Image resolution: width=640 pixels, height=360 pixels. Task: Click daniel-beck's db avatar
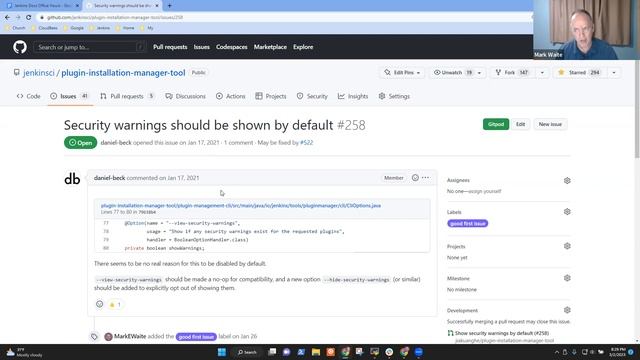tap(72, 178)
